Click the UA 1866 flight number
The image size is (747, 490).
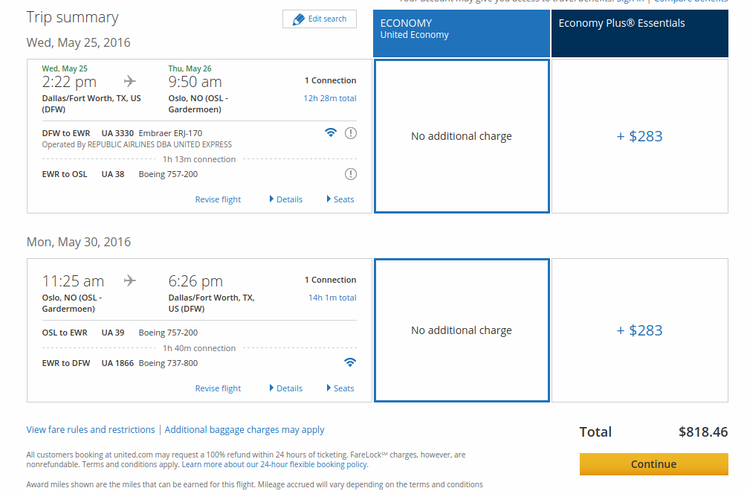coord(117,363)
